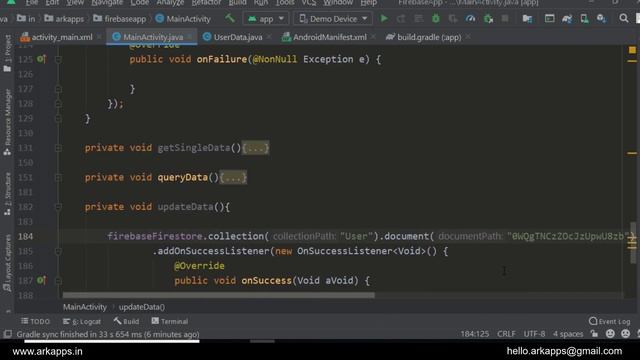This screenshot has height=360, width=640.
Task: Click the override gutter icon on line 187
Action: pyautogui.click(x=41, y=280)
